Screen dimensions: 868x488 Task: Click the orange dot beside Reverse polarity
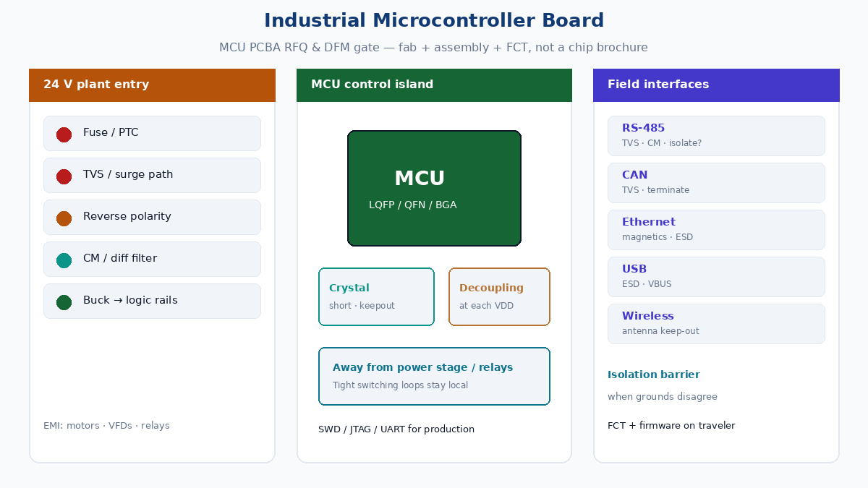(x=64, y=218)
